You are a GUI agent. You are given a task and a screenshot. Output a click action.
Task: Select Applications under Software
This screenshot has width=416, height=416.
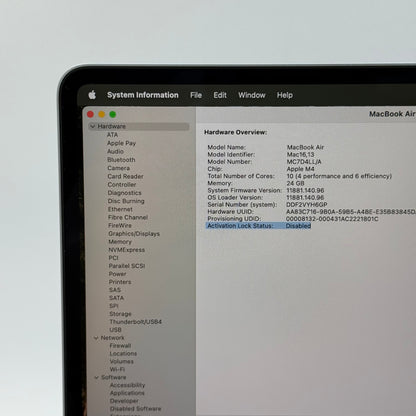tap(127, 393)
